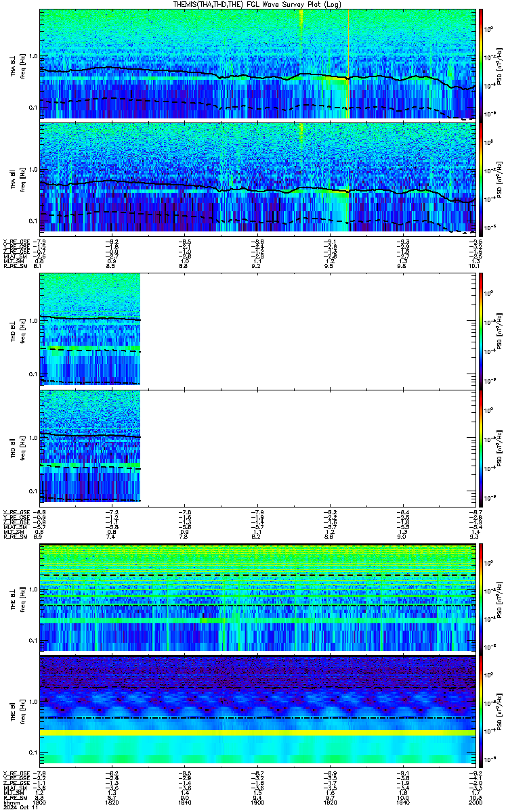The image size is (508, 812).
Task: Click the "10.1" R_RE_SM value under THA panels
Action: 474,267
